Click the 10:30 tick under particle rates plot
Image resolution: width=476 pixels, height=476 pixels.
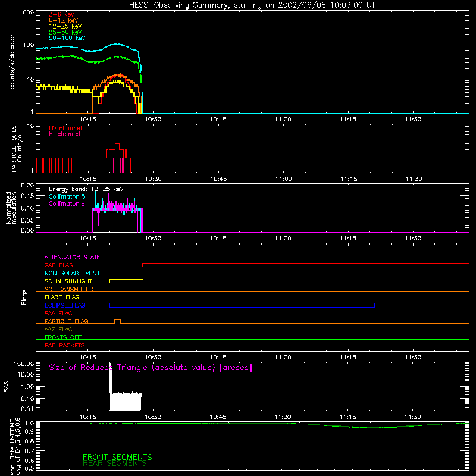point(154,179)
